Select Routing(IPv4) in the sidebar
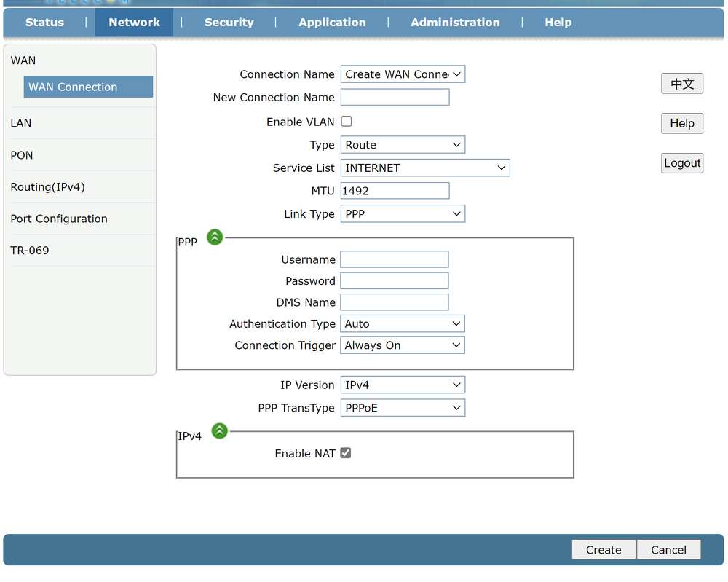Viewport: 728px width, 582px height. click(48, 187)
